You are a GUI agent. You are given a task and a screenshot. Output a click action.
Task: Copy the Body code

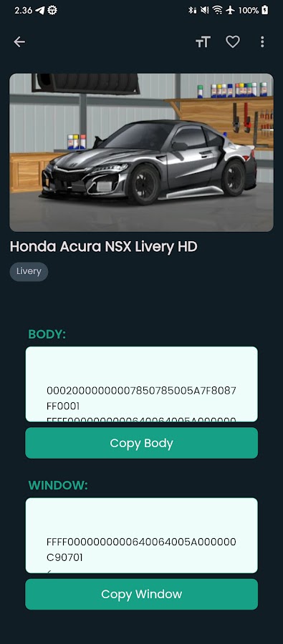[142, 443]
